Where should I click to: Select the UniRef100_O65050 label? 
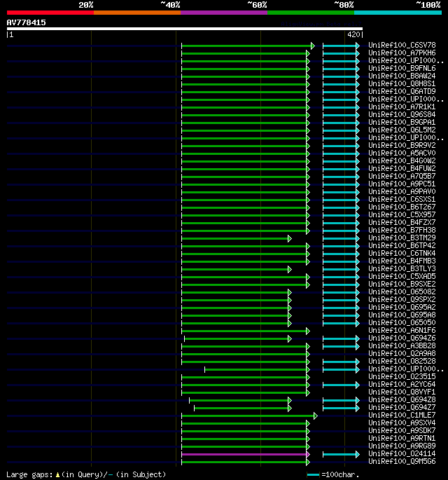pos(402,322)
